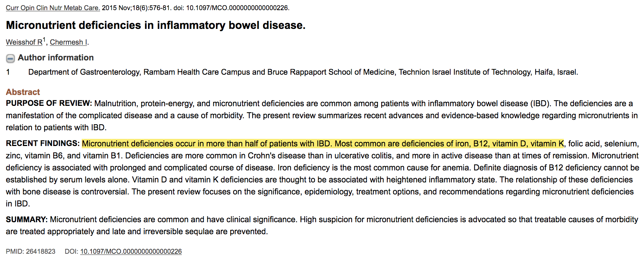Image resolution: width=644 pixels, height=259 pixels.
Task: Click the Author information heading
Action: click(56, 58)
